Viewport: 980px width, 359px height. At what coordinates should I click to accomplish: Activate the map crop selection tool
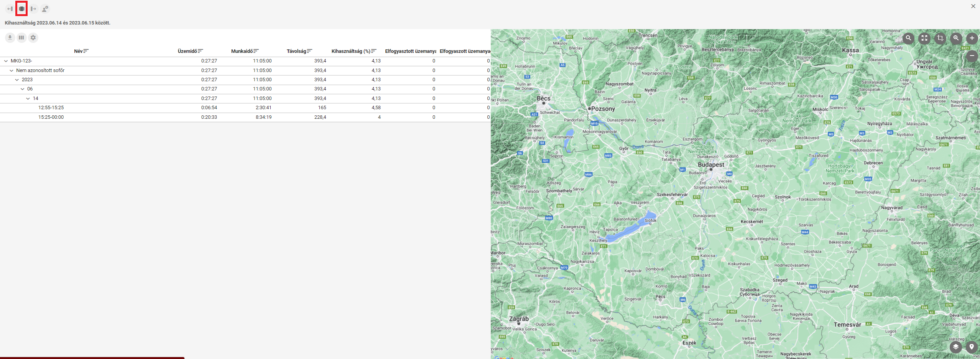coord(940,38)
